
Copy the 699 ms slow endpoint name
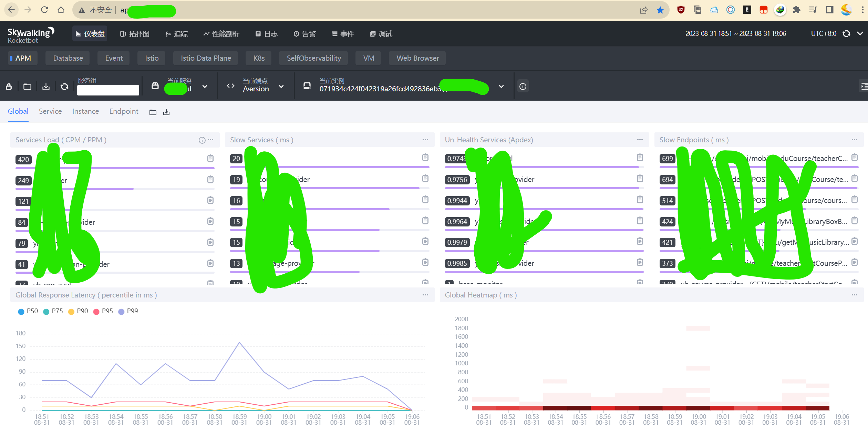855,158
